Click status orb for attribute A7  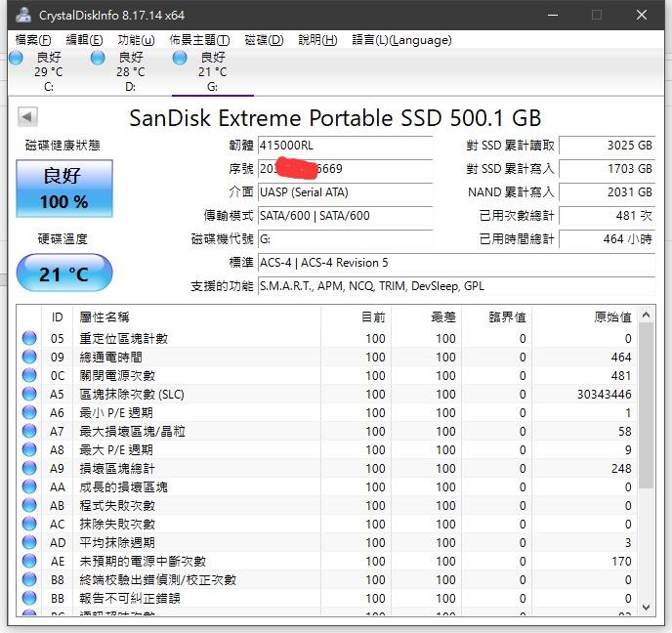point(29,431)
